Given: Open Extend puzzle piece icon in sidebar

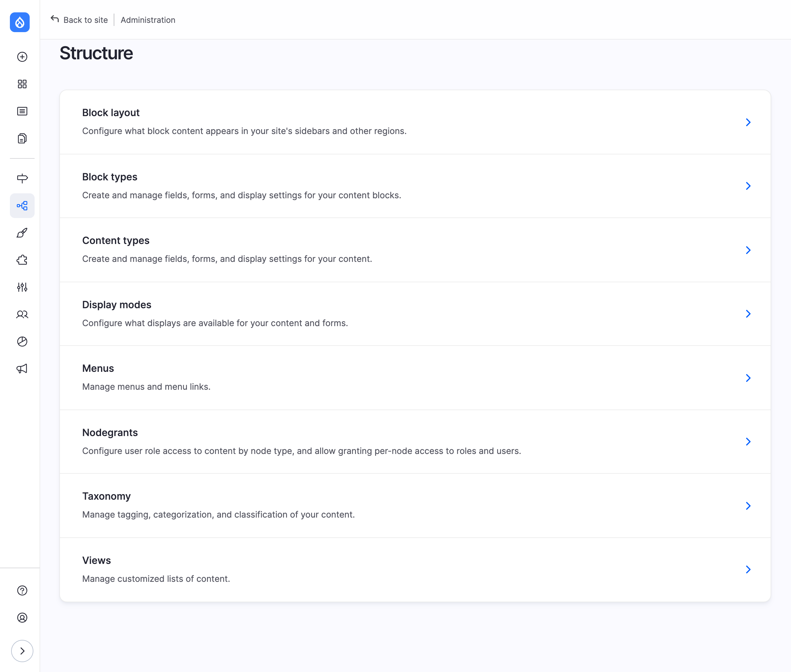Looking at the screenshot, I should (22, 260).
